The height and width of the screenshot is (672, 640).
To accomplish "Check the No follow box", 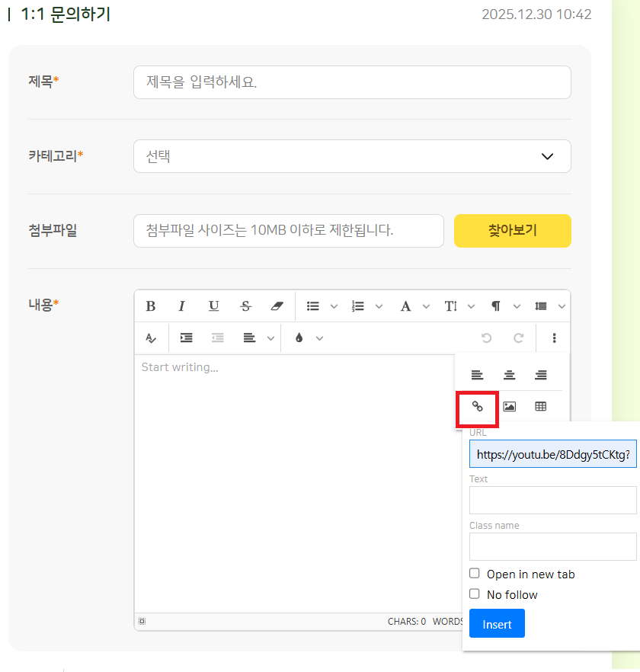I will click(474, 594).
